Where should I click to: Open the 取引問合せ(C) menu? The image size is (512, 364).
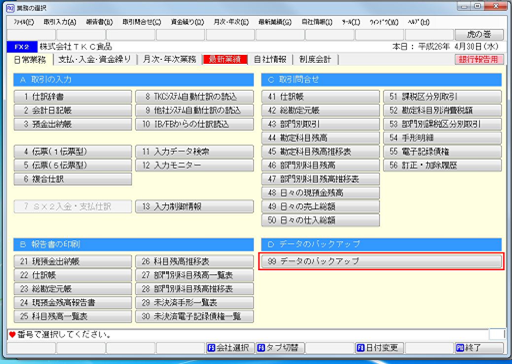point(142,22)
